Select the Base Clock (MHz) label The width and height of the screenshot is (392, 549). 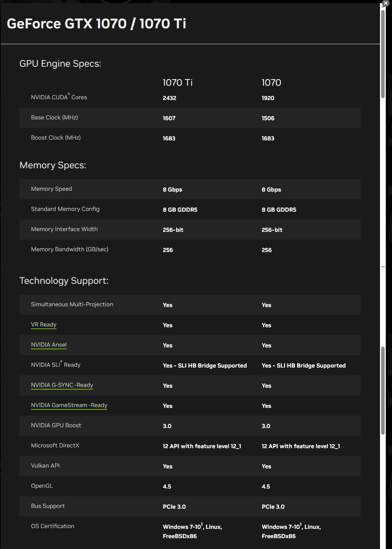(x=54, y=117)
